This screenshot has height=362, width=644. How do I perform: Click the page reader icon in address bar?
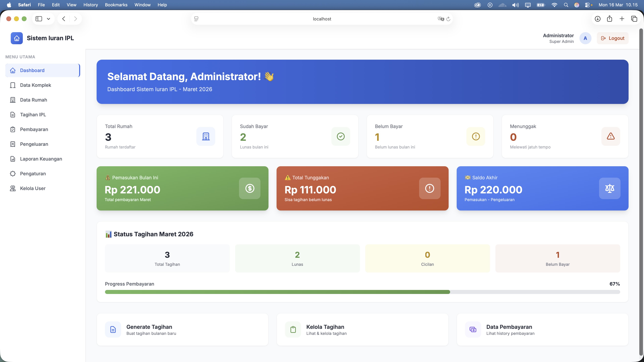click(196, 19)
